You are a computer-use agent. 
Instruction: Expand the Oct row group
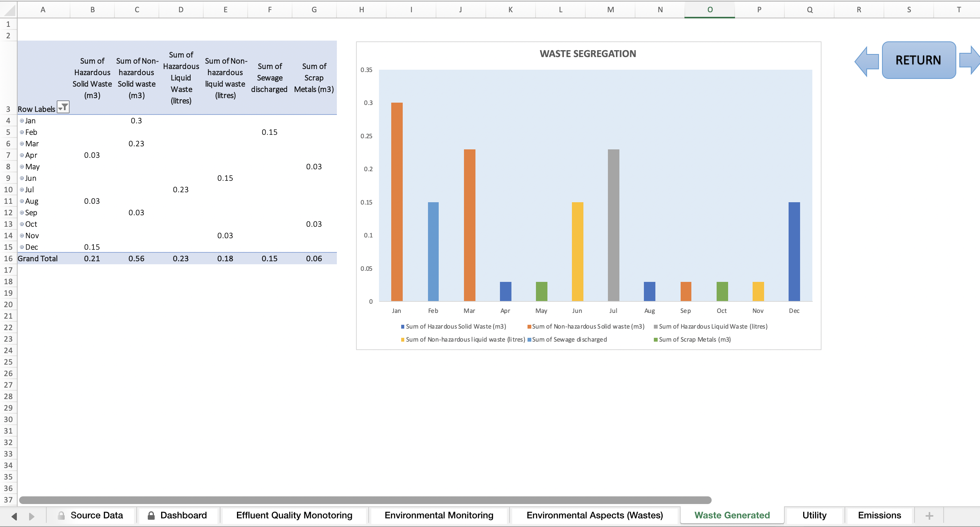click(x=22, y=224)
